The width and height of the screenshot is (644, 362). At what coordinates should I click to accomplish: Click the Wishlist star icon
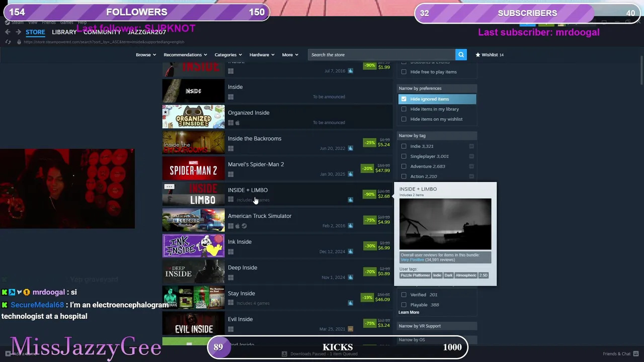coord(477,55)
